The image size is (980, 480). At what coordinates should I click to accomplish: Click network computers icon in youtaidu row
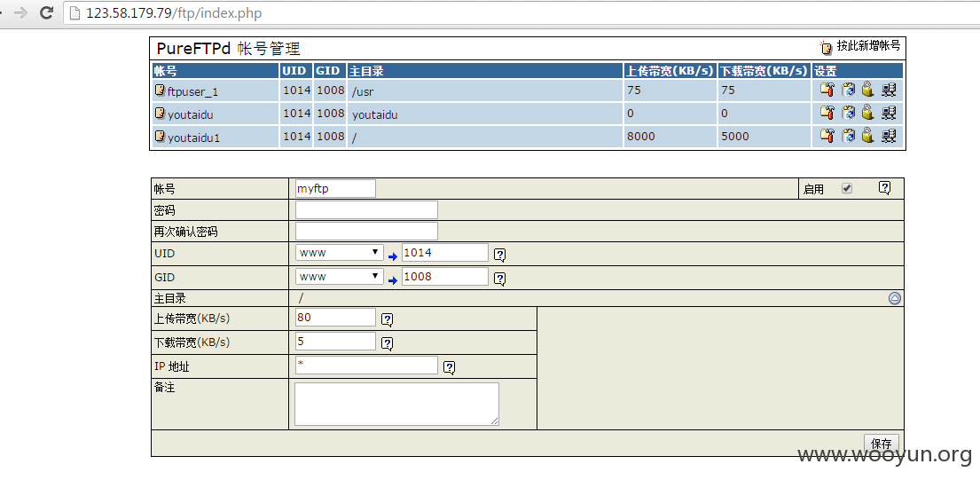[889, 114]
